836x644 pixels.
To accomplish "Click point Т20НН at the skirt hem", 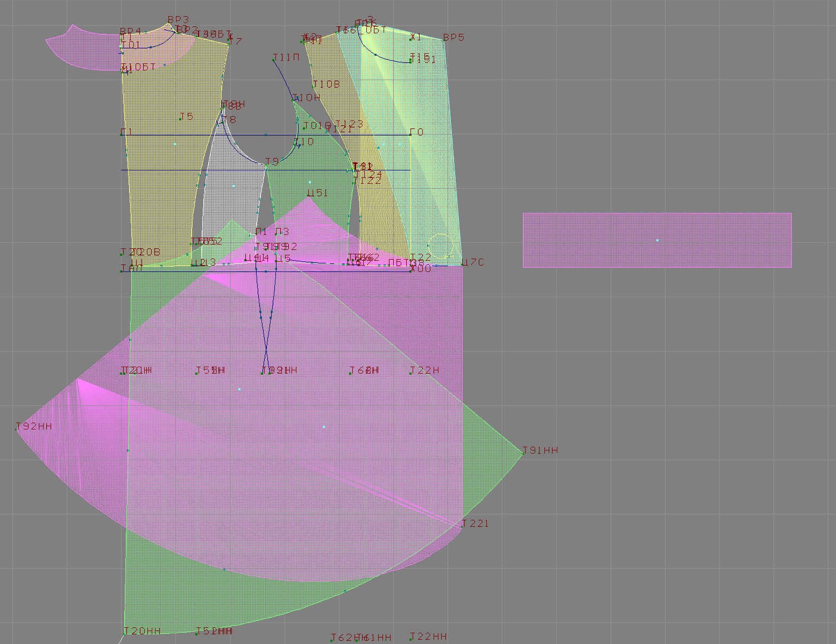I will coord(125,634).
